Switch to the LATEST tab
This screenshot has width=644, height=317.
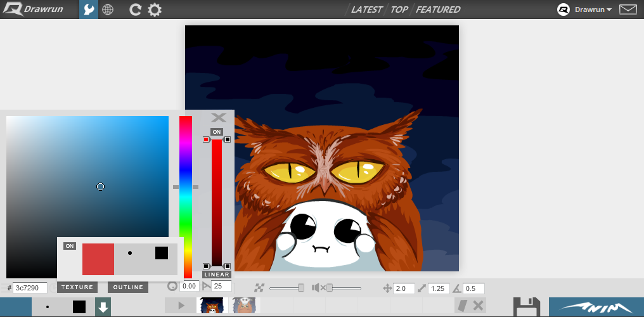[366, 10]
